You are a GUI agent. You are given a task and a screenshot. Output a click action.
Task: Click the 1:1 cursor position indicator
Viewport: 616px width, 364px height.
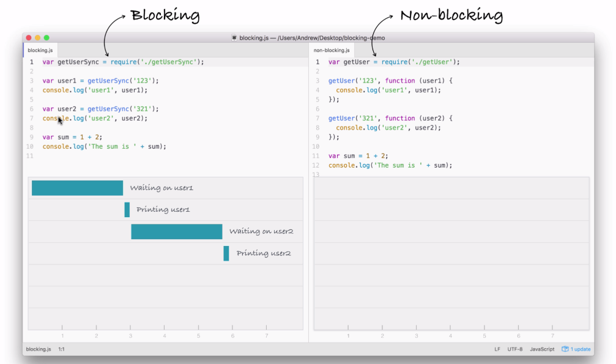[62, 349]
